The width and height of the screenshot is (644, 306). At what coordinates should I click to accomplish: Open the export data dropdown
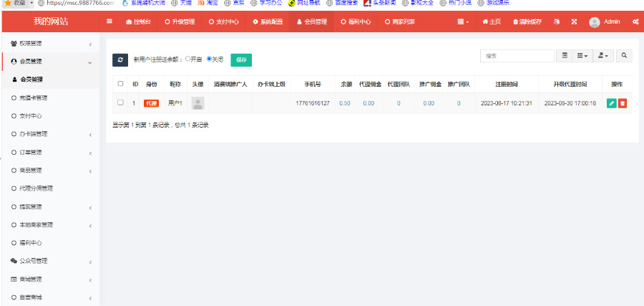click(605, 55)
